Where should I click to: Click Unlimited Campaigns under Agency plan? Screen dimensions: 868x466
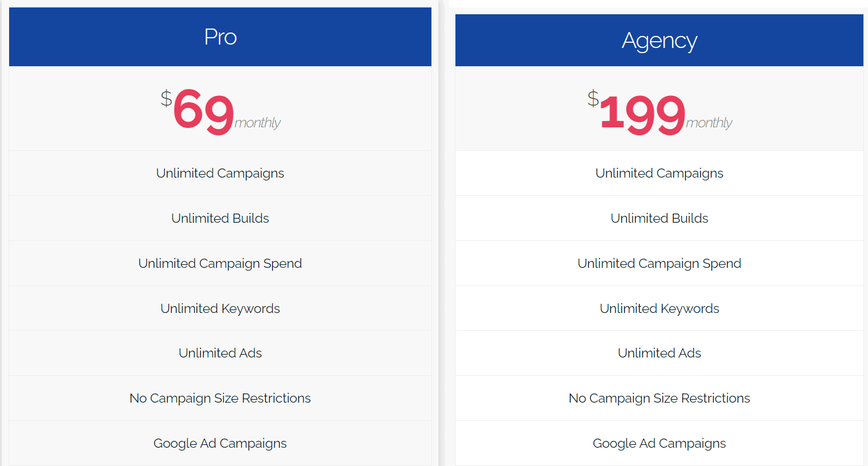click(659, 173)
